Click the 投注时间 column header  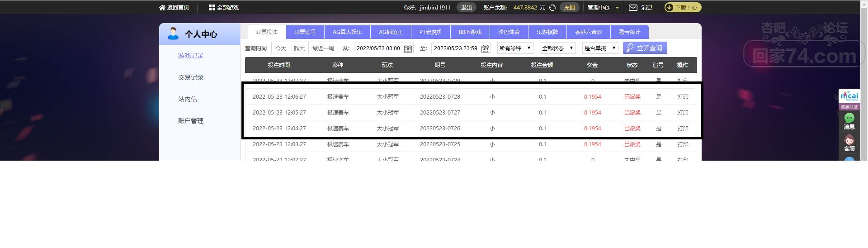279,65
